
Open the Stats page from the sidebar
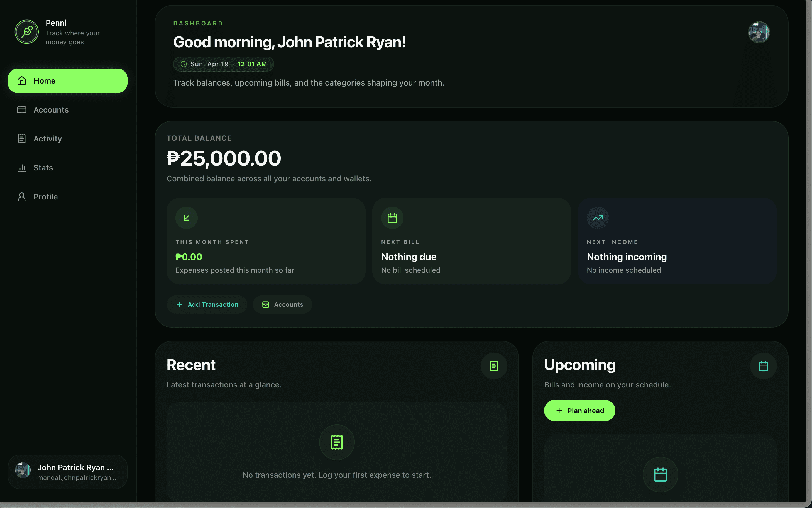click(67, 168)
